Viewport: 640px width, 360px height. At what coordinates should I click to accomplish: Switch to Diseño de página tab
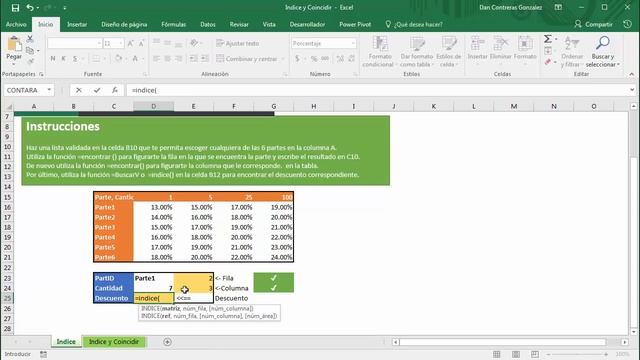point(124,24)
